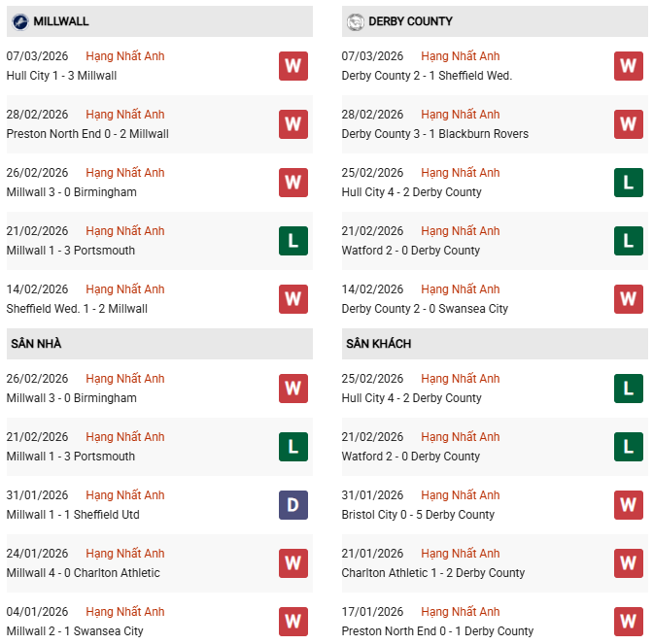Click W badge for Hull City 1-3 Millwall
Screen dimensions: 653x644
292,66
